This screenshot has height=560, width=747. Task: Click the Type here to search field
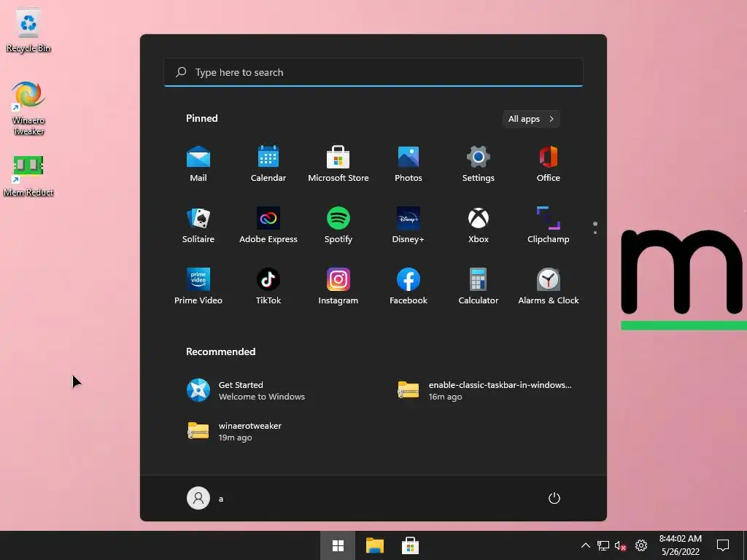click(x=373, y=72)
